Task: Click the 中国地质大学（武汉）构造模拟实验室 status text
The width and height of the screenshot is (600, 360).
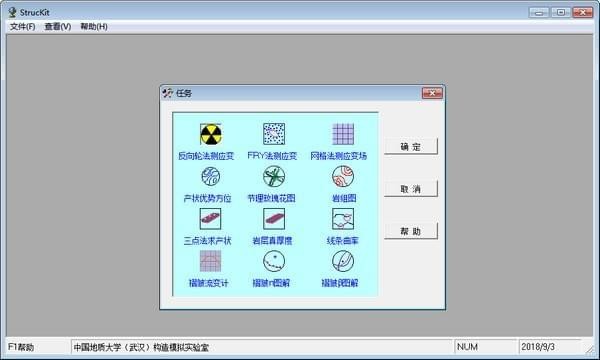Action: pos(141,347)
